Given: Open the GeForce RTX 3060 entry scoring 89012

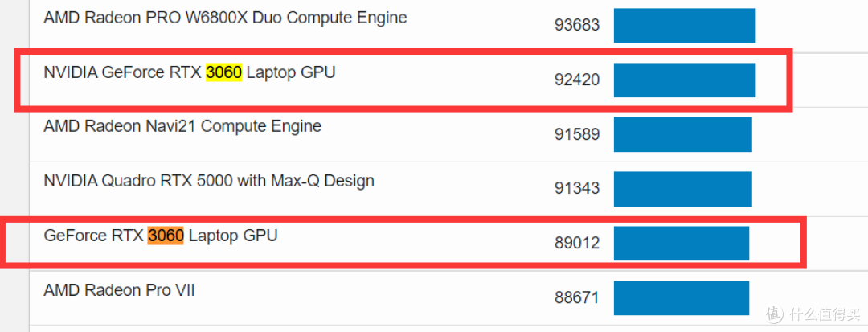Looking at the screenshot, I should click(161, 236).
